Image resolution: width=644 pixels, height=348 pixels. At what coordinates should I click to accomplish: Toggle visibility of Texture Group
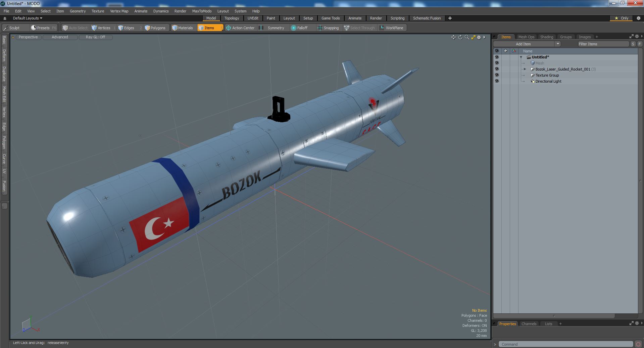497,75
